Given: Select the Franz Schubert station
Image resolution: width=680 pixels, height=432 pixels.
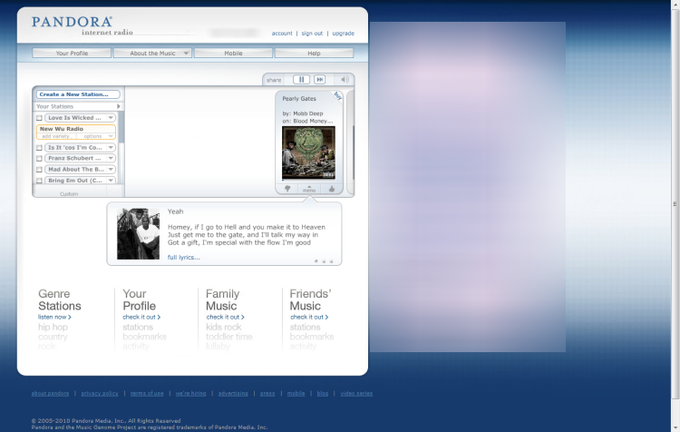Looking at the screenshot, I should click(75, 158).
